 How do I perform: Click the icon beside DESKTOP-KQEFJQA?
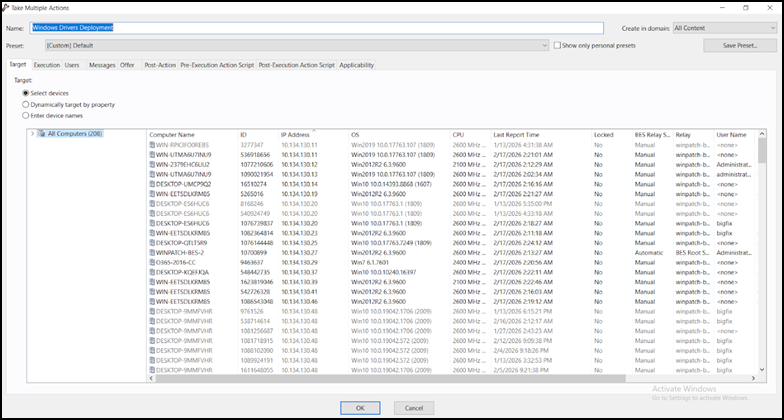(152, 272)
